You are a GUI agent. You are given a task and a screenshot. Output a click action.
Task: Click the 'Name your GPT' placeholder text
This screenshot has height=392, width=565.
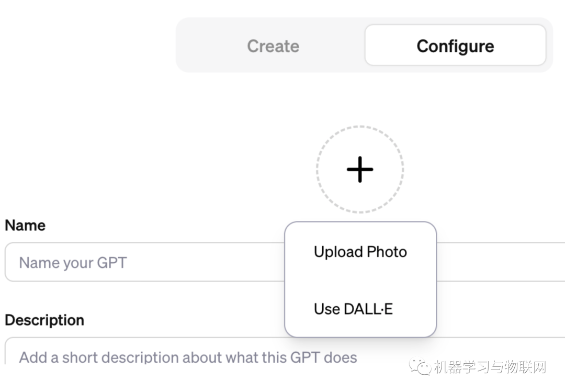click(73, 262)
